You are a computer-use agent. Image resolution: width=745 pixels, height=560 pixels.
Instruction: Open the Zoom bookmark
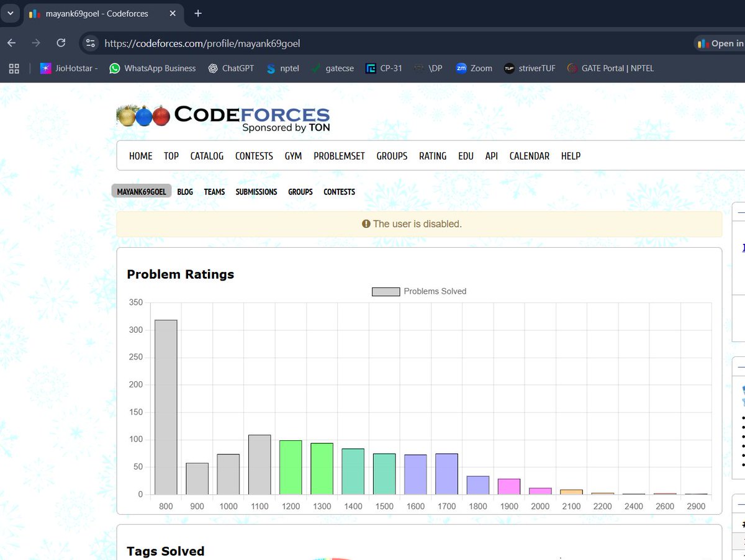pyautogui.click(x=474, y=68)
